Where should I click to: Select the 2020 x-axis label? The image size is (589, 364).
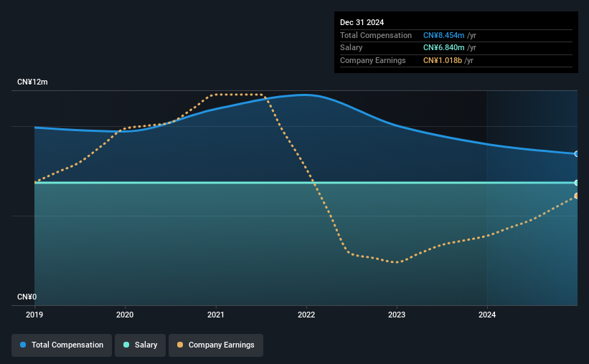[x=125, y=315]
